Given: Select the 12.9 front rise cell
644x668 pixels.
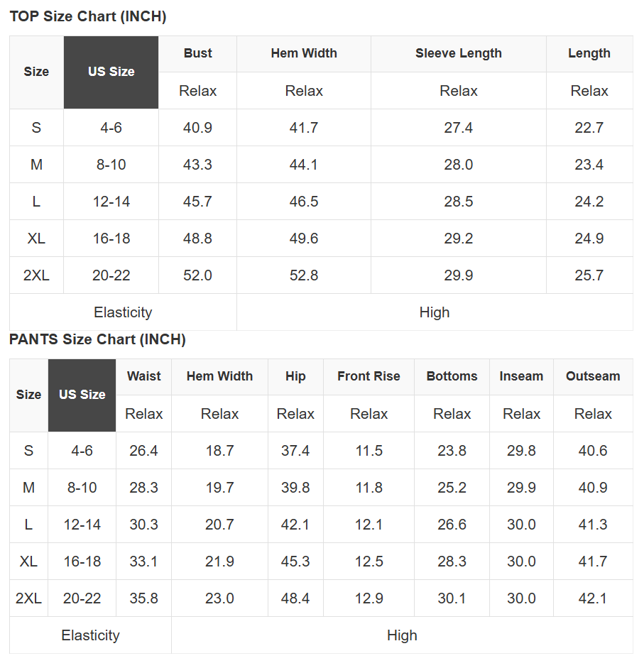Looking at the screenshot, I should 369,598.
